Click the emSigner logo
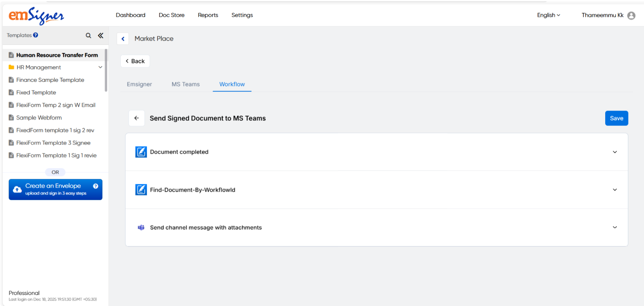This screenshot has height=306, width=644. (36, 16)
